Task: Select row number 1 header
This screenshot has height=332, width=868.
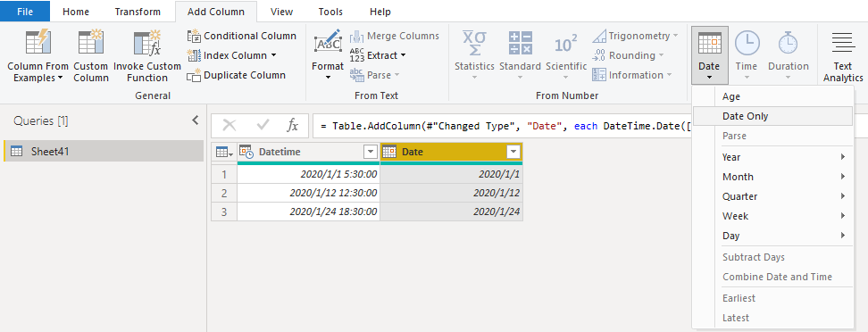Action: pos(224,174)
